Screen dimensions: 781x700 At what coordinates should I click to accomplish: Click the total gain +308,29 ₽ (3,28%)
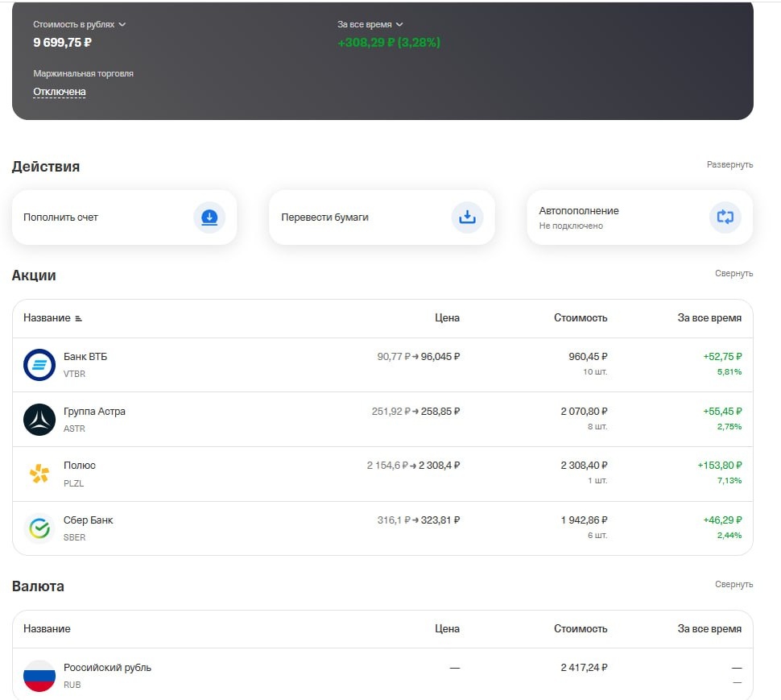pos(389,43)
